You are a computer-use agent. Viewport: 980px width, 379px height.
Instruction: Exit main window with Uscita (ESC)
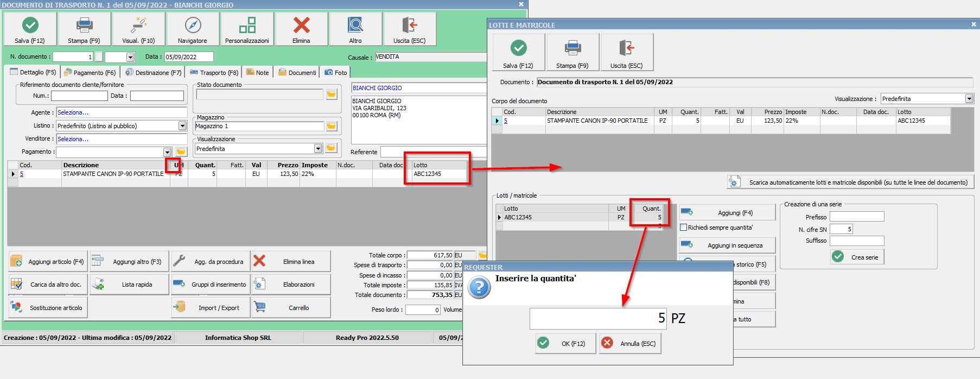tap(410, 29)
